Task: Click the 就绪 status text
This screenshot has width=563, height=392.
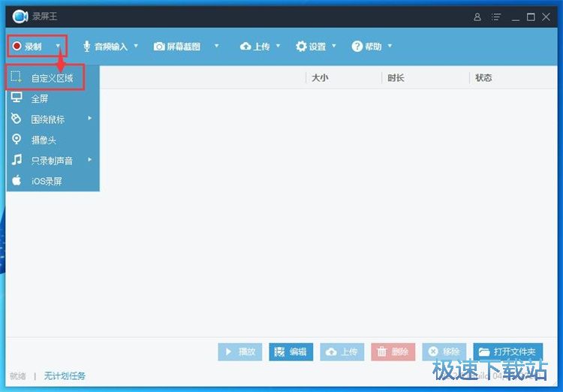Action: click(17, 375)
